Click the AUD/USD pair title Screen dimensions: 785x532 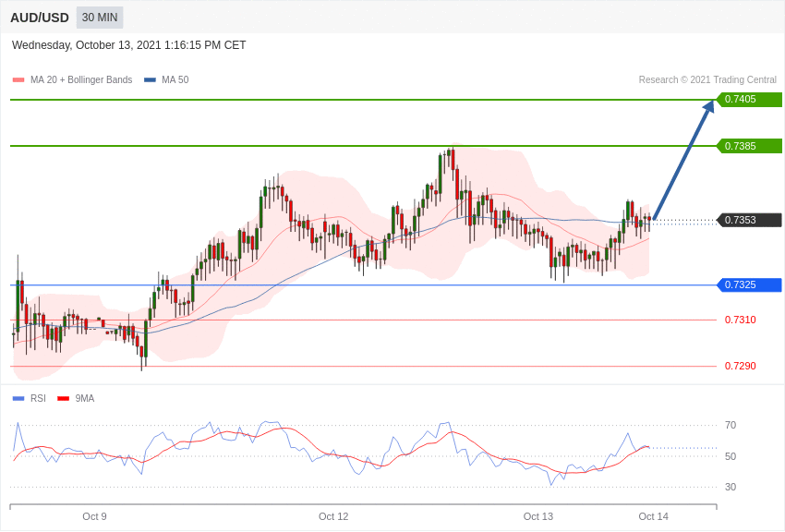click(40, 18)
